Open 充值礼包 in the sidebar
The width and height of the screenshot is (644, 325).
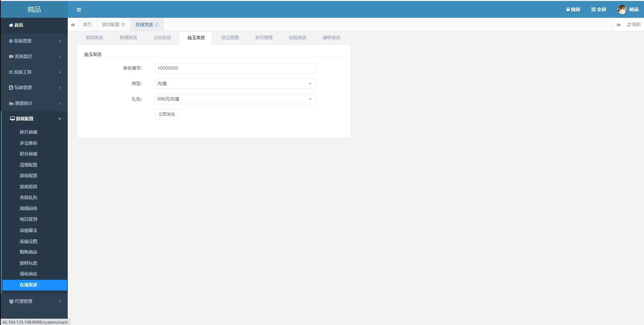click(29, 197)
